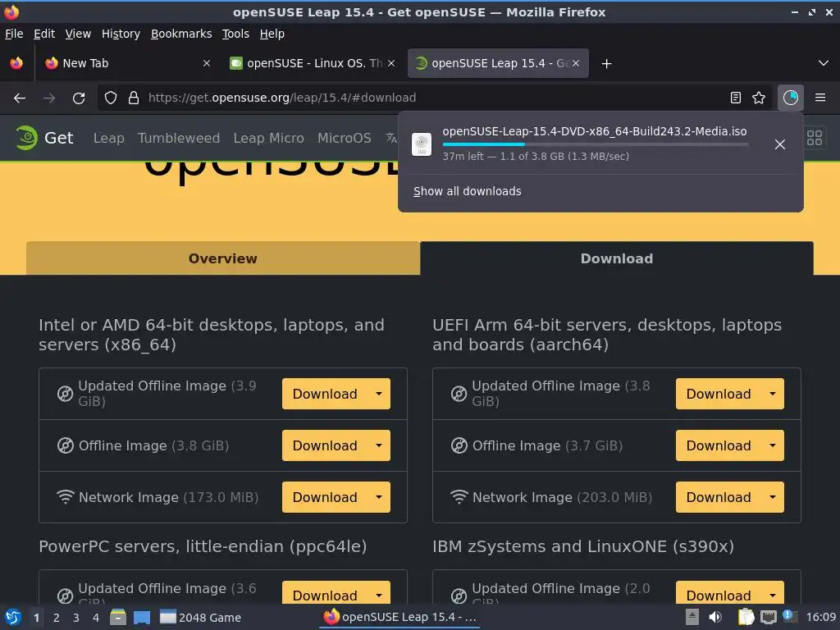This screenshot has width=840, height=630.
Task: Reload the current page
Action: tap(79, 98)
